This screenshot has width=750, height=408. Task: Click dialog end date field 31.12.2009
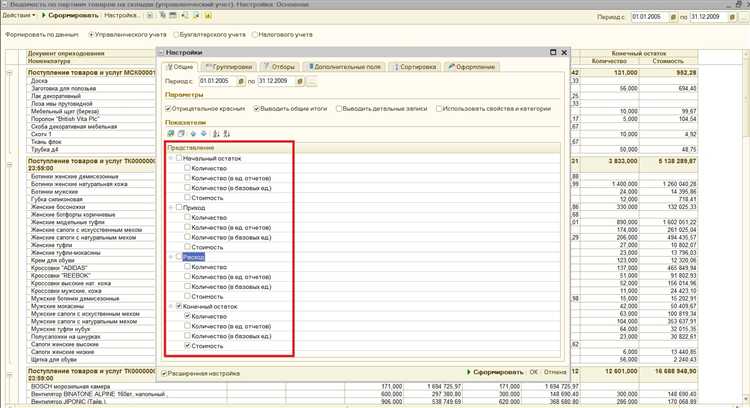[x=276, y=81]
